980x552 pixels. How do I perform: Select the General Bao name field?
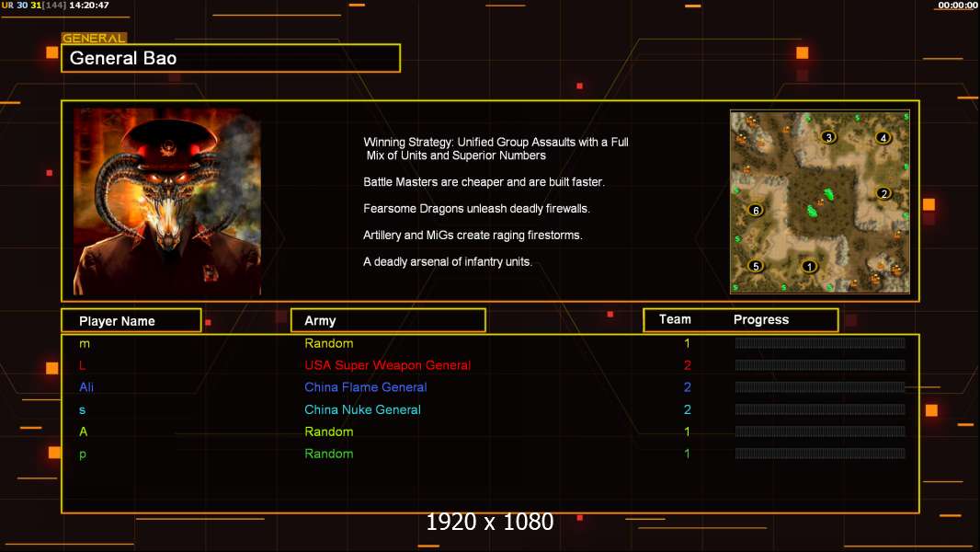[x=231, y=58]
